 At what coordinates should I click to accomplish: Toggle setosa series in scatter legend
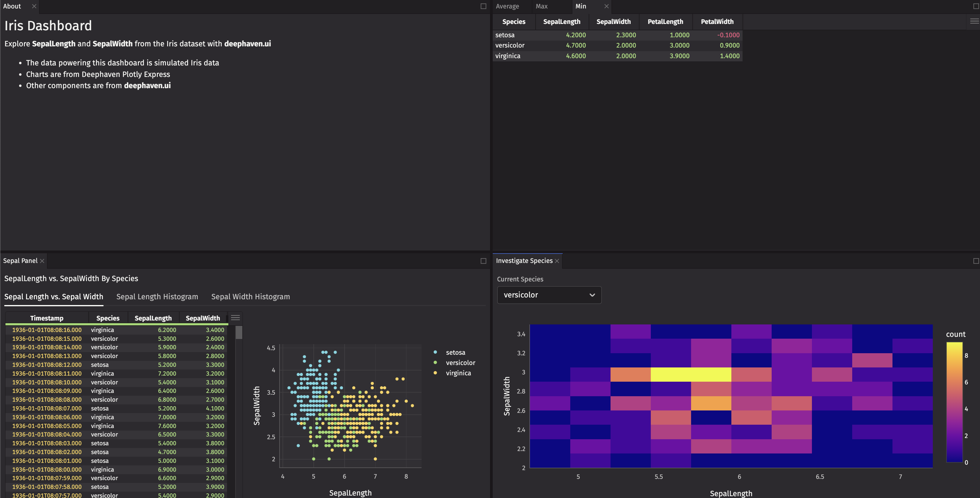point(455,352)
